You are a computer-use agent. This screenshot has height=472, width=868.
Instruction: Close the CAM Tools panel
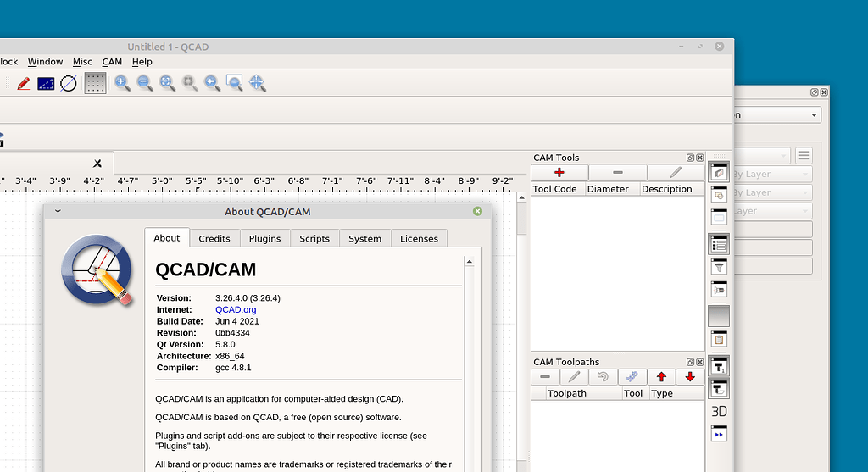699,158
